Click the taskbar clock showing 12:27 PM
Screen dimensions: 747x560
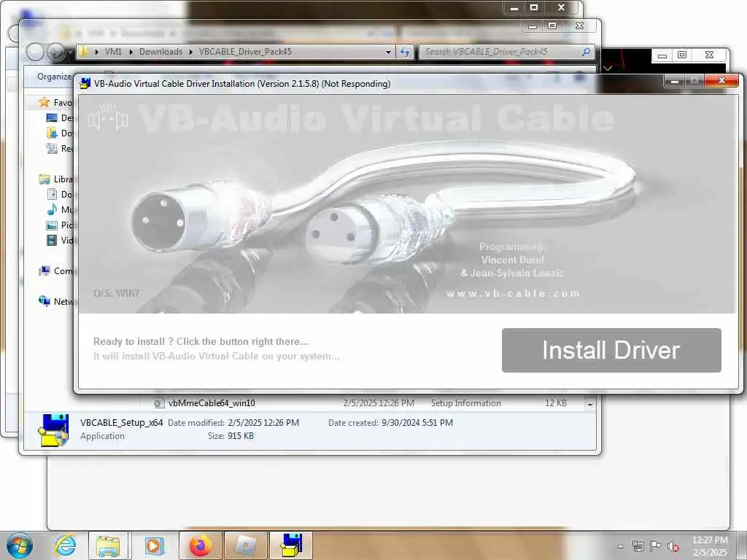(x=710, y=546)
